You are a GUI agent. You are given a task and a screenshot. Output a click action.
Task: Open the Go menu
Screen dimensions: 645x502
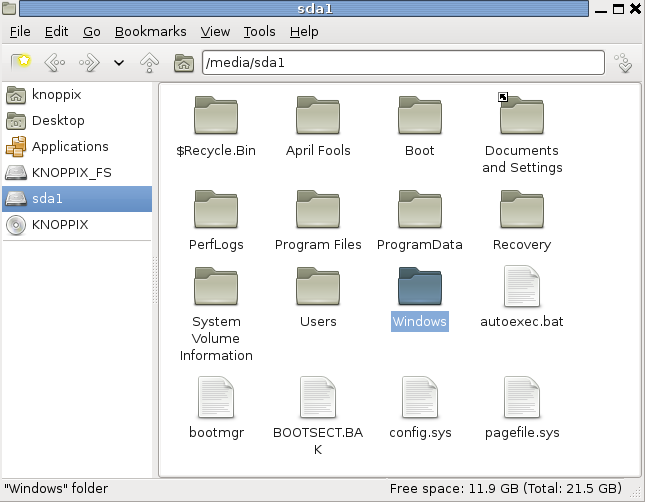coord(92,32)
